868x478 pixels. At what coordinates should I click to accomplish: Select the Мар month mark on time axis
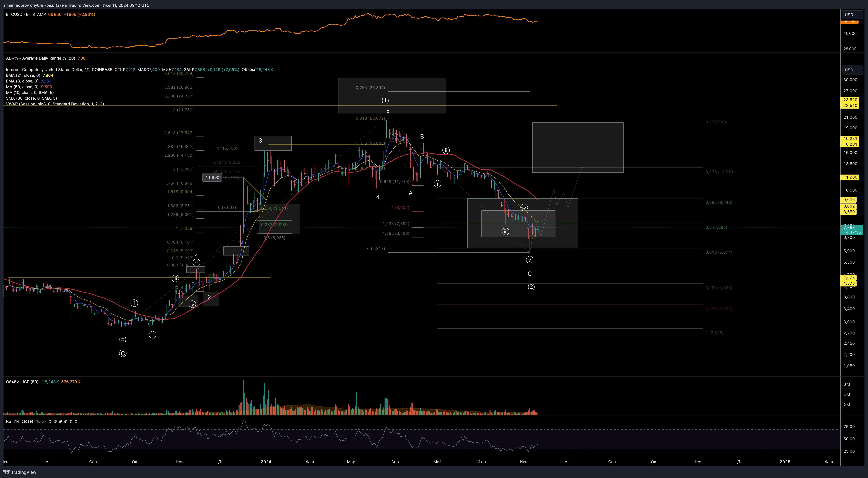pos(351,462)
